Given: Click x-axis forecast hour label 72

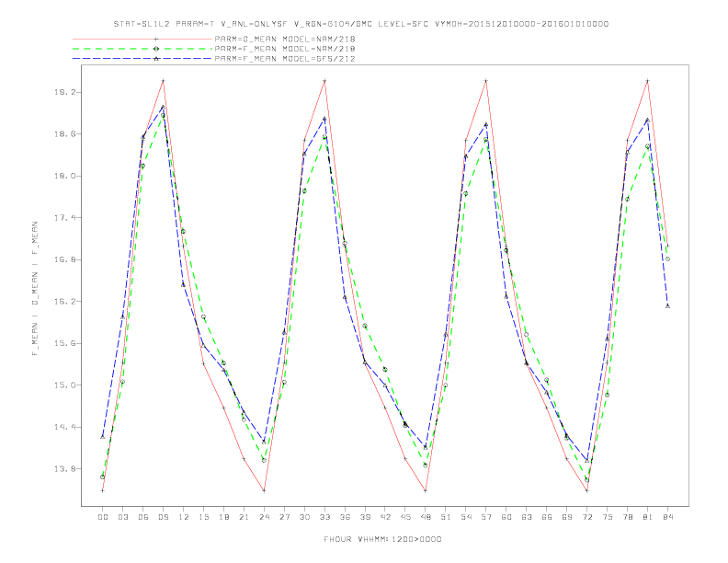Looking at the screenshot, I should (x=587, y=517).
